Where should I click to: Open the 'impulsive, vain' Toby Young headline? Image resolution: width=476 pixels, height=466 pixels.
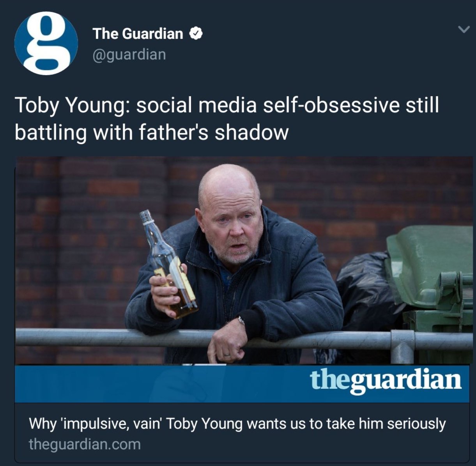[x=237, y=423]
